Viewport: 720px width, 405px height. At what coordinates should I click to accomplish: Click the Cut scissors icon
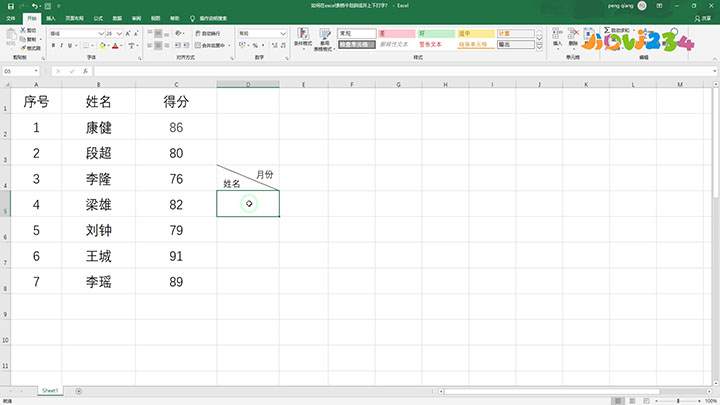click(x=22, y=30)
